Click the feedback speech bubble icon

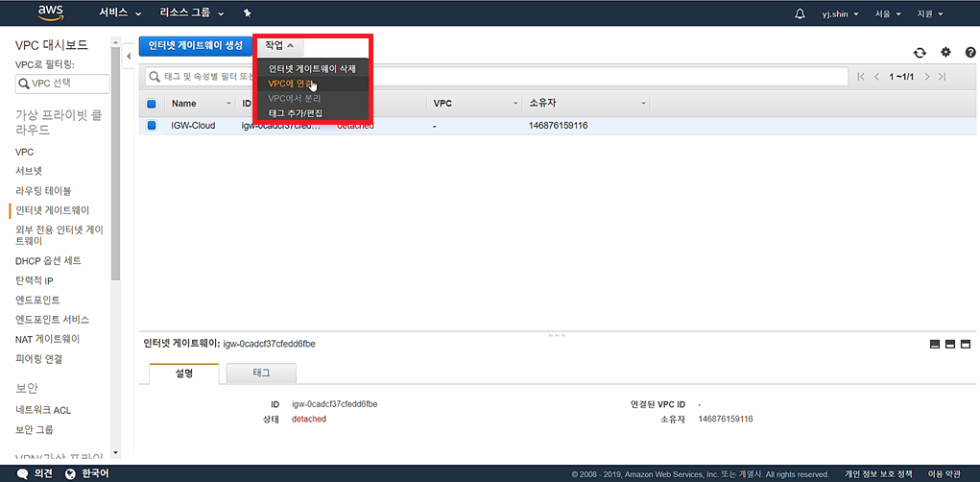coord(22,473)
